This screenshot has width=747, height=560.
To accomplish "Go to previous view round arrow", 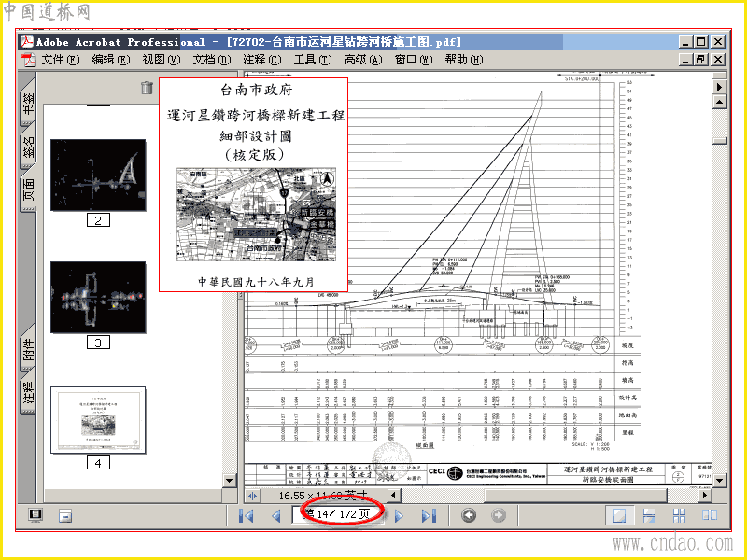I will [469, 515].
